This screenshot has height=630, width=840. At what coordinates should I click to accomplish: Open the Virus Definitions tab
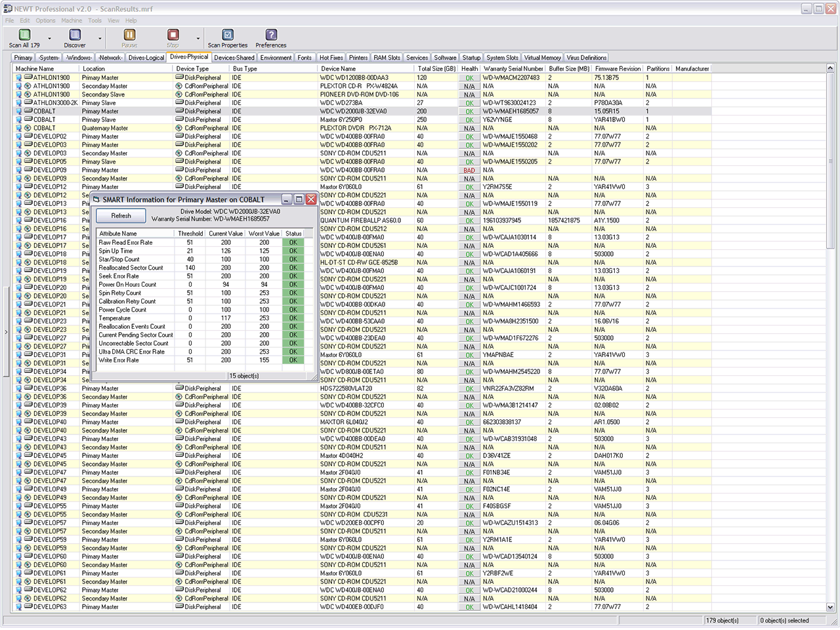[587, 58]
